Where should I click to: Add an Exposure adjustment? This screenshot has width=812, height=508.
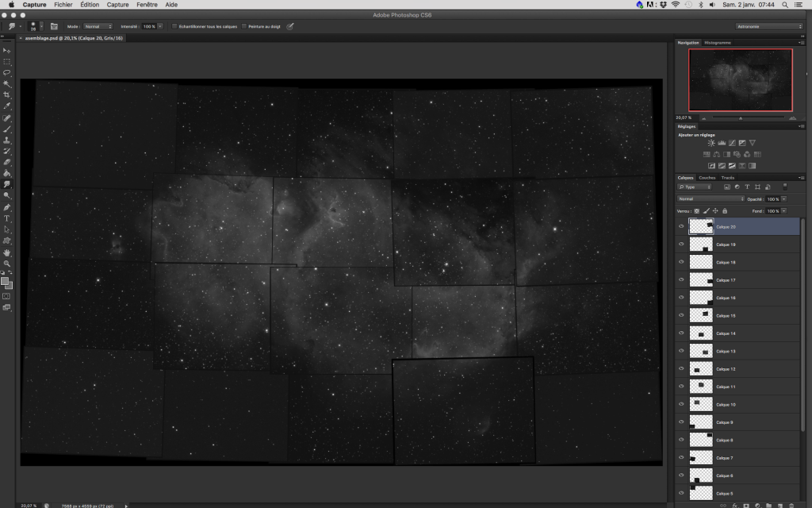click(742, 143)
